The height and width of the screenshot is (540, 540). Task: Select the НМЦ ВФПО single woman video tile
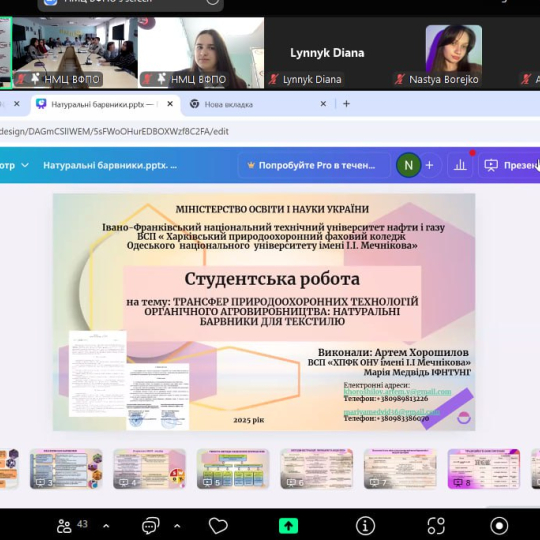[x=201, y=53]
